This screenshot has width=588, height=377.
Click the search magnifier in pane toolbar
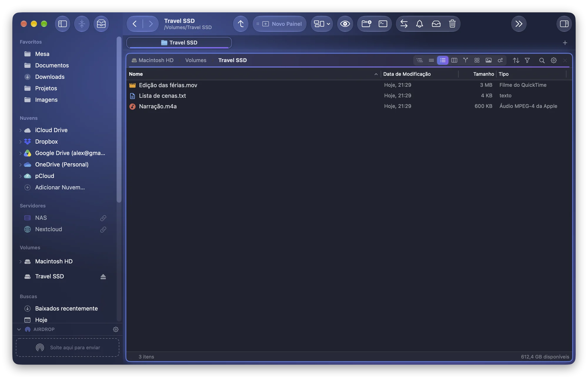(x=542, y=60)
